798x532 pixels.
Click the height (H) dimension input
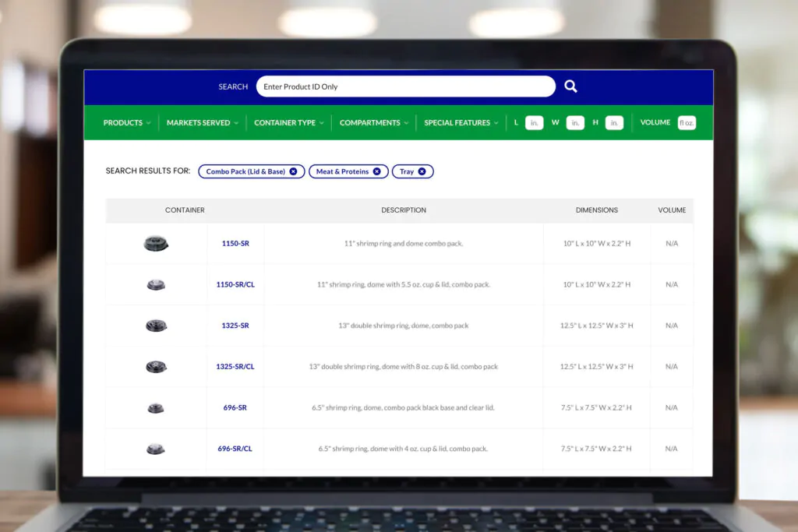614,123
